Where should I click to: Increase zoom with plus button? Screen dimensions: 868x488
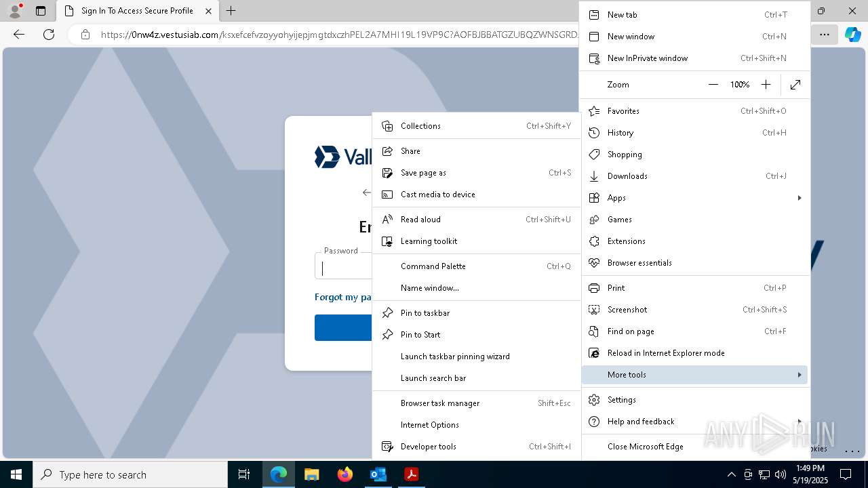(766, 85)
